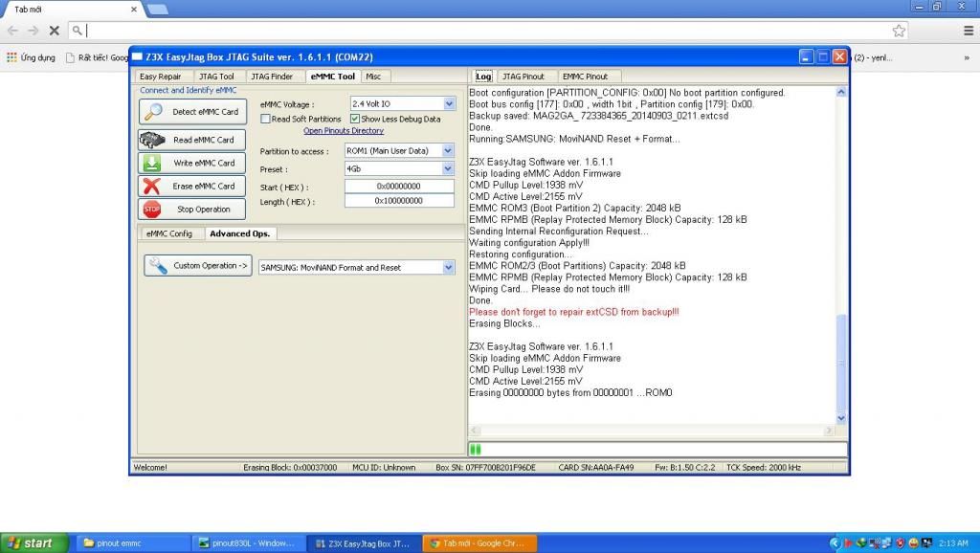Show hidden tray icons arrow

pyautogui.click(x=835, y=543)
